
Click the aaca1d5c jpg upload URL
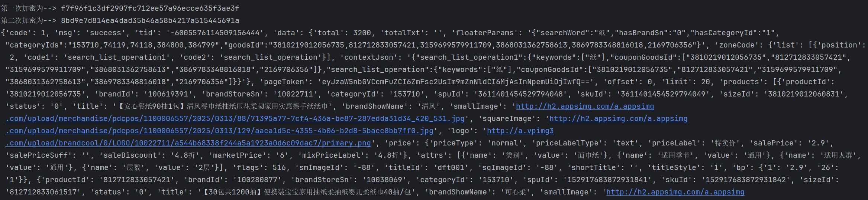[219, 131]
